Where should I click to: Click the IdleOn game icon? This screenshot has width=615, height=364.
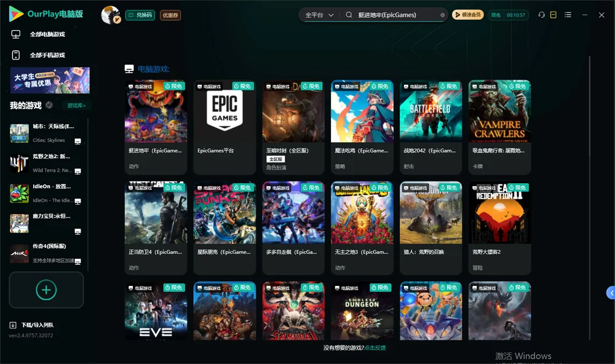pos(19,193)
